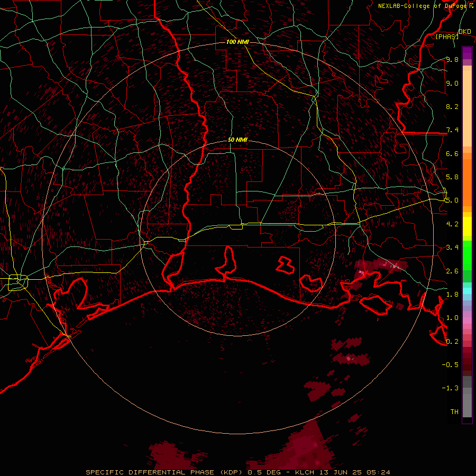Select the 5.8 legend value
Screen dimensions: 476x476
(452, 177)
